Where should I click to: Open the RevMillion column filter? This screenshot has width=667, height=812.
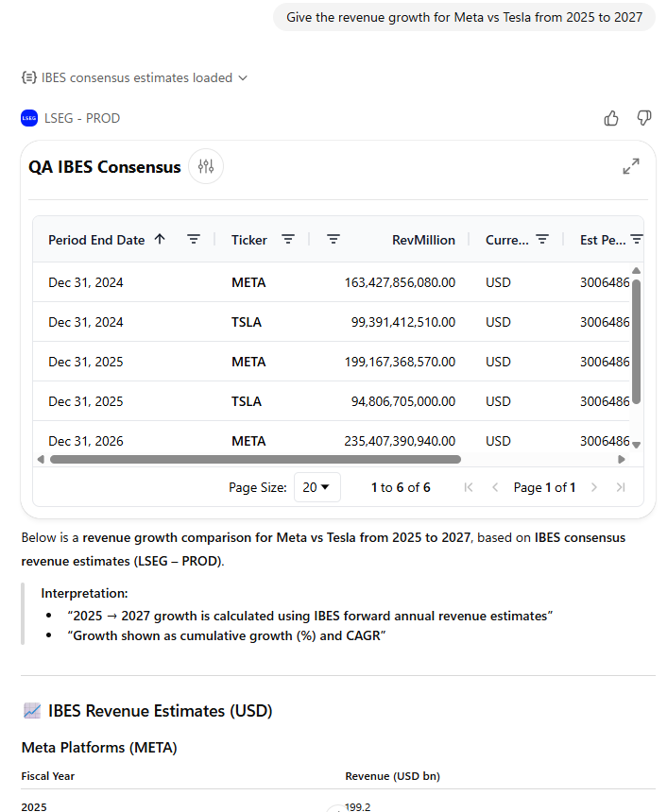click(333, 239)
